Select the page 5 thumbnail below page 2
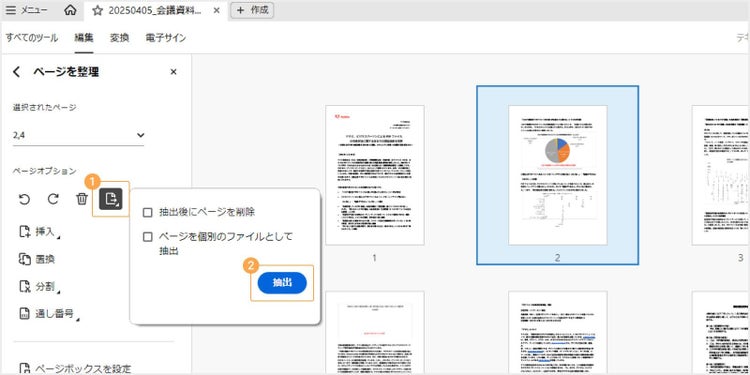The image size is (750, 375). click(x=558, y=333)
